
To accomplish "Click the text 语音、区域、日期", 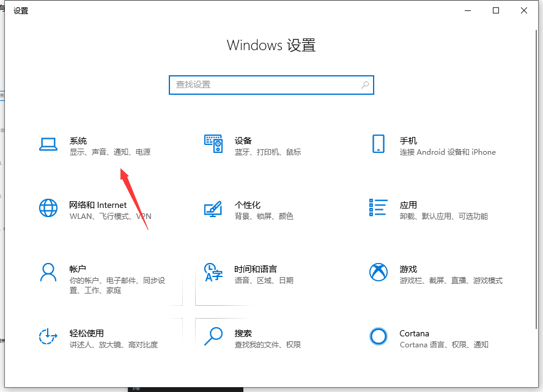I will [264, 281].
